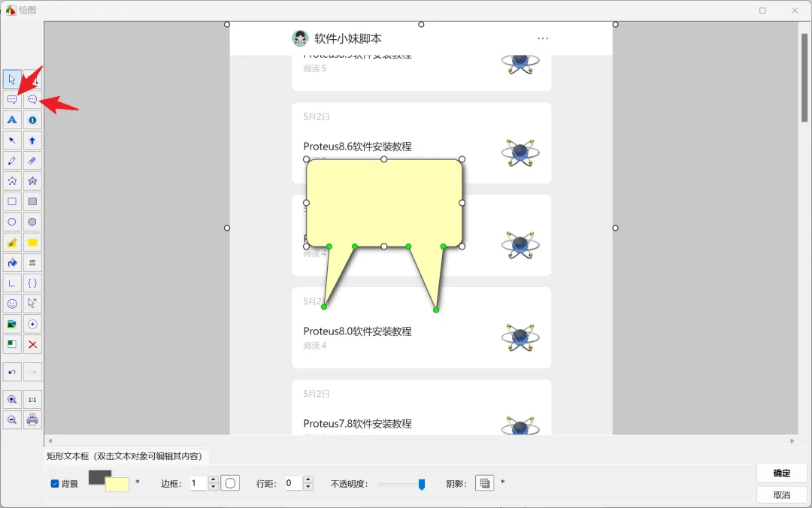This screenshot has height=508, width=812.
Task: Select the hollow rectangle tool
Action: pos(12,201)
